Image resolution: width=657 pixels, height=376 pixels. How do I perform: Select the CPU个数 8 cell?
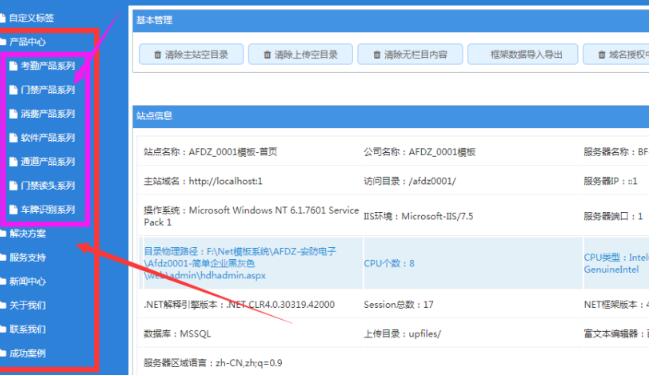472,263
